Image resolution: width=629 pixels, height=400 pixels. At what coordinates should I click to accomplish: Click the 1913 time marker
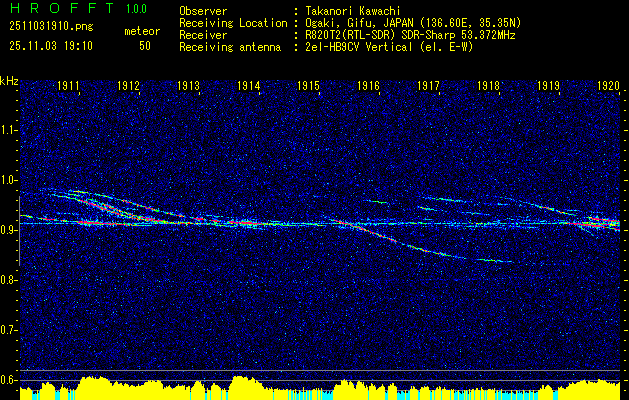pos(189,85)
